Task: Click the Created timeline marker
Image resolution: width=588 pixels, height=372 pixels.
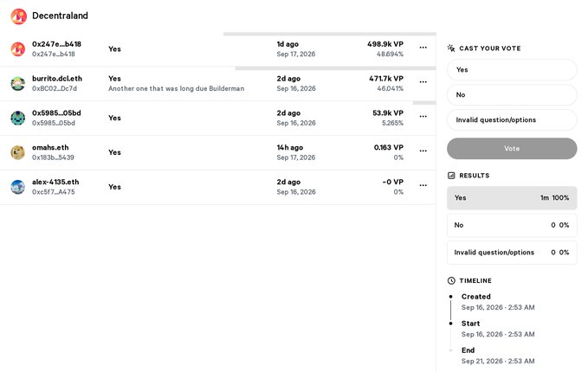Action: pos(451,297)
